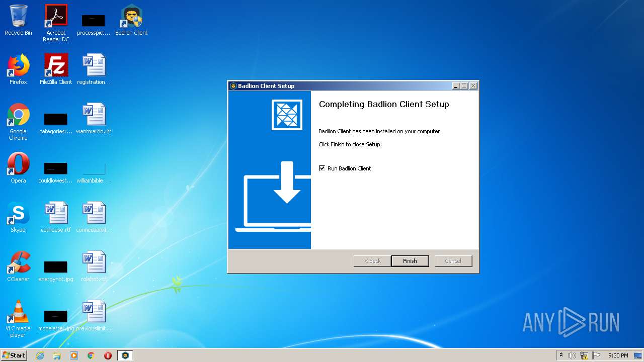644x362 pixels.
Task: Show hidden tray icons arrow
Action: pos(561,355)
